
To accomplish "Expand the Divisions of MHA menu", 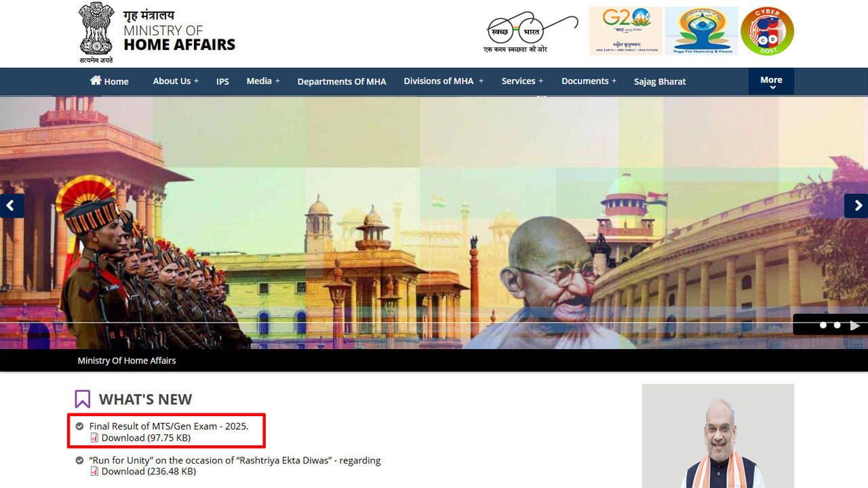I will [443, 81].
